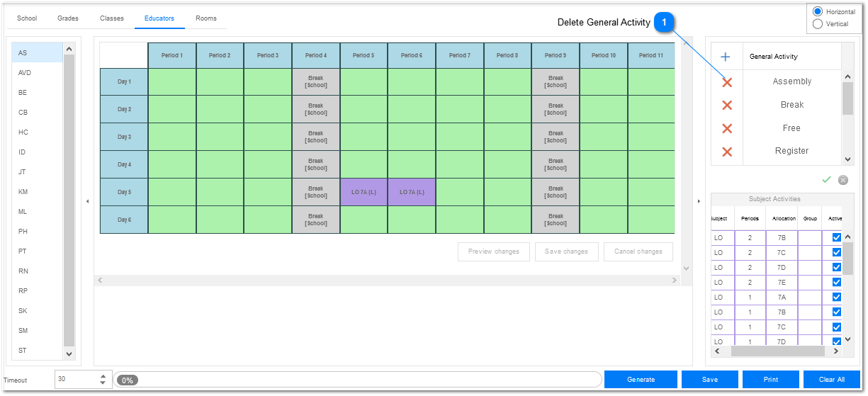Add a new General Activity with plus icon
This screenshot has width=868, height=396.
click(726, 57)
